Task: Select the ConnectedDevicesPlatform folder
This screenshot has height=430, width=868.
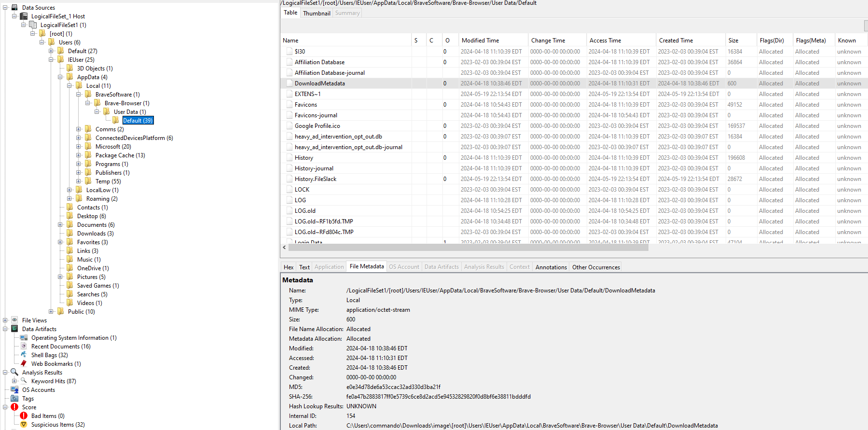Action: 134,138
